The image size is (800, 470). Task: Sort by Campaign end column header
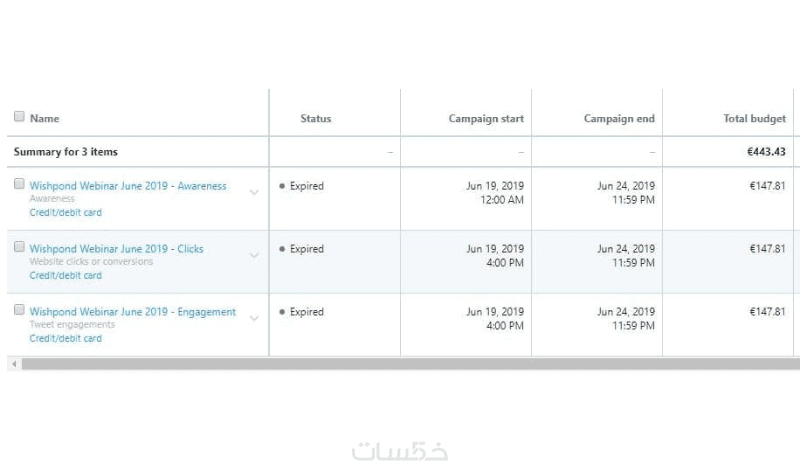tap(619, 118)
